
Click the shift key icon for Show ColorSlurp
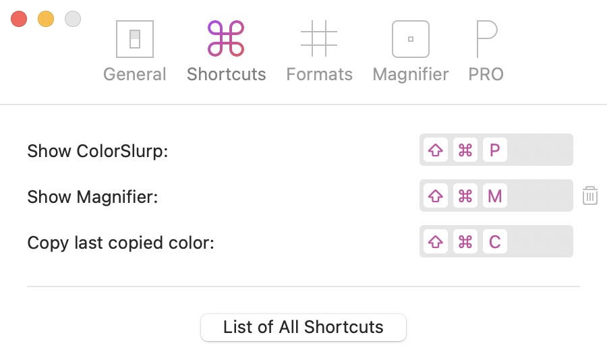coord(436,150)
